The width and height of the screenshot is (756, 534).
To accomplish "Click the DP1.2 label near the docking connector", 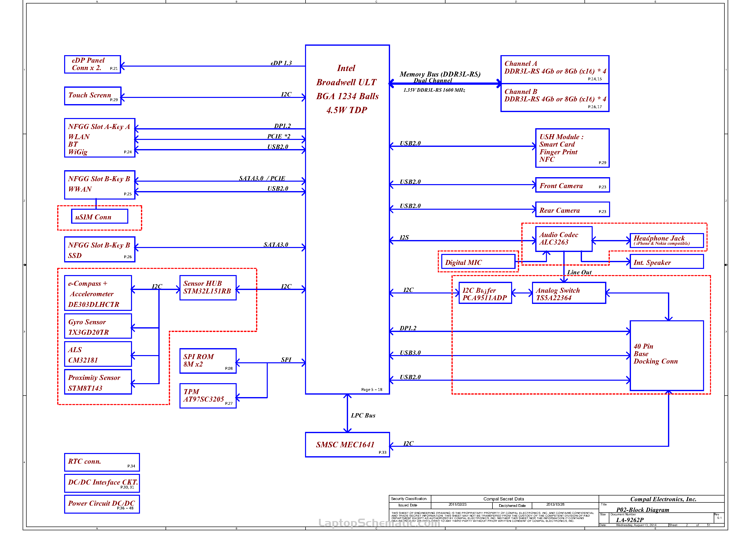I will (408, 328).
